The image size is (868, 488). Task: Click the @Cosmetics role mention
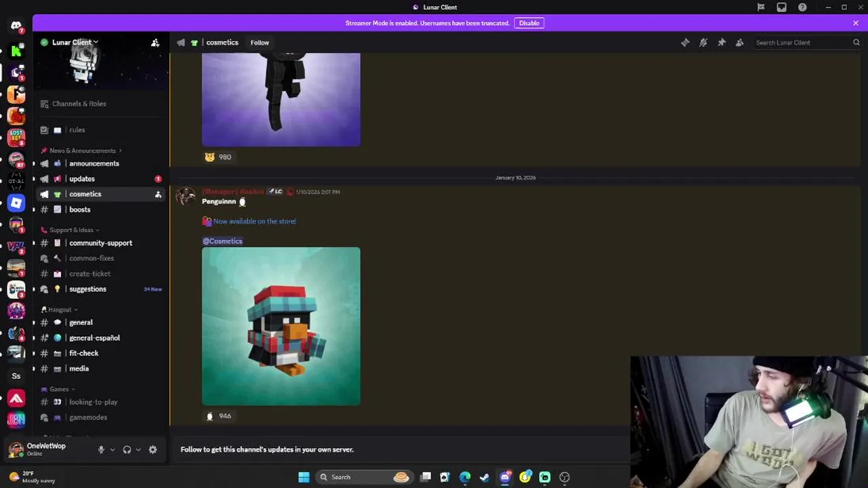[x=222, y=241]
